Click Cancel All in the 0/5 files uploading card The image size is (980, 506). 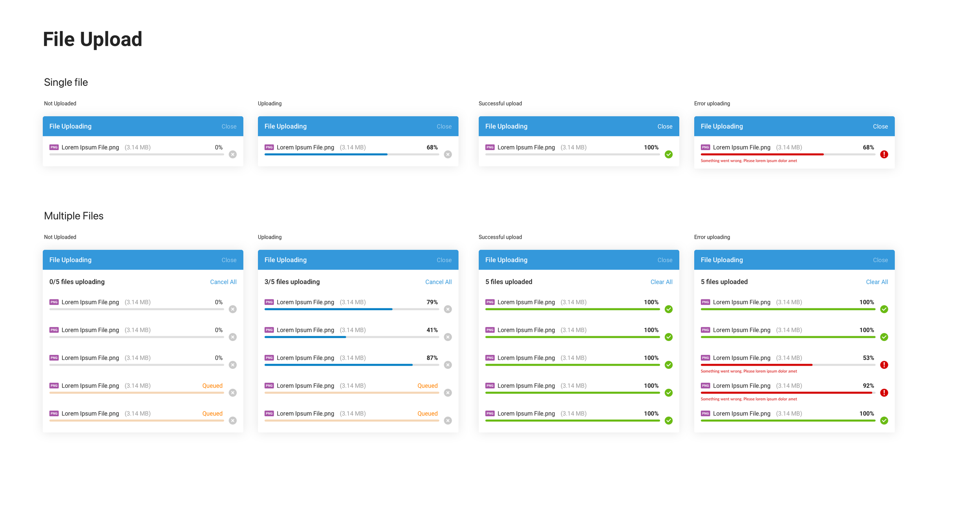click(x=223, y=281)
